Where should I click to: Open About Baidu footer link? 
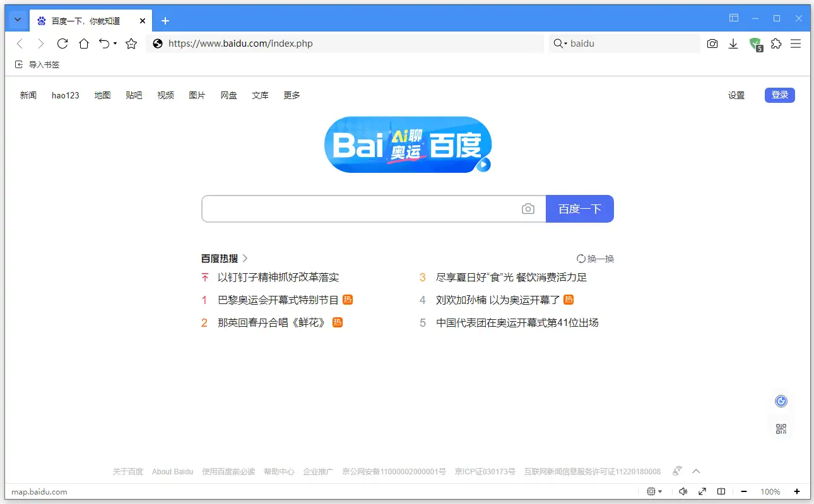(x=172, y=471)
